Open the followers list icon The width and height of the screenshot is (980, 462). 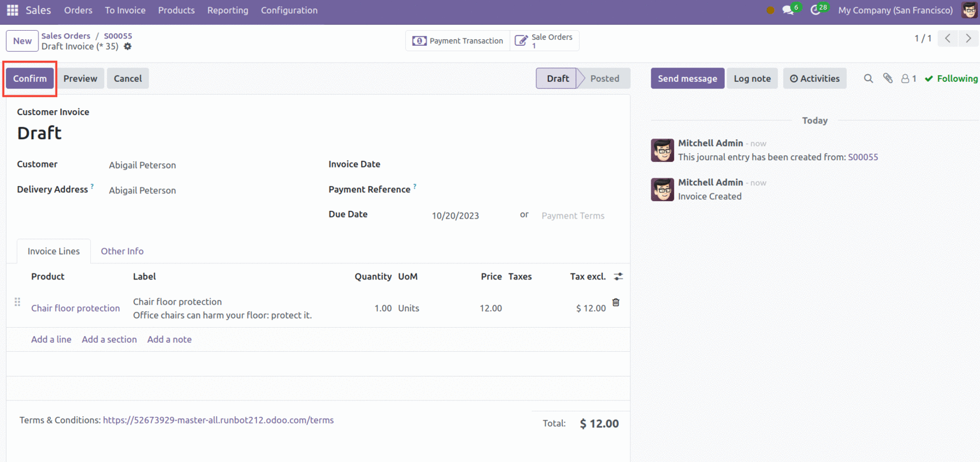[908, 78]
